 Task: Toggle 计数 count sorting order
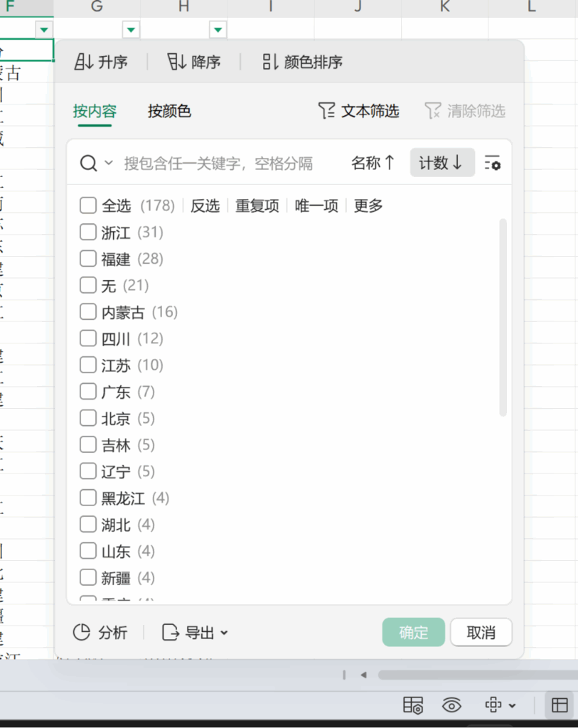[x=441, y=163]
